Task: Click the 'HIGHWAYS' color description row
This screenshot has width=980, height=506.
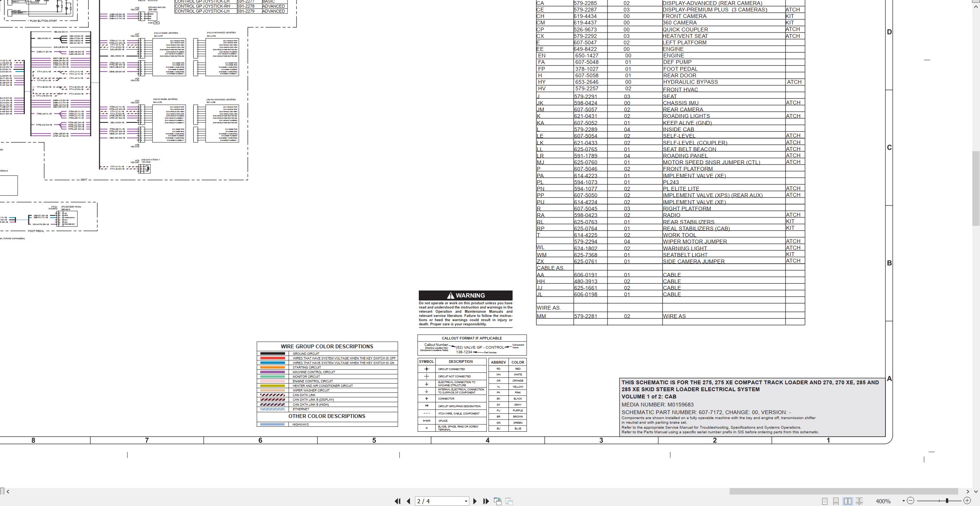Action: tap(327, 424)
